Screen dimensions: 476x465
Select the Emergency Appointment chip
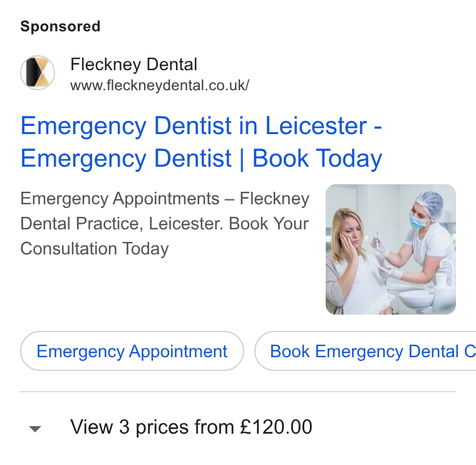click(x=132, y=351)
